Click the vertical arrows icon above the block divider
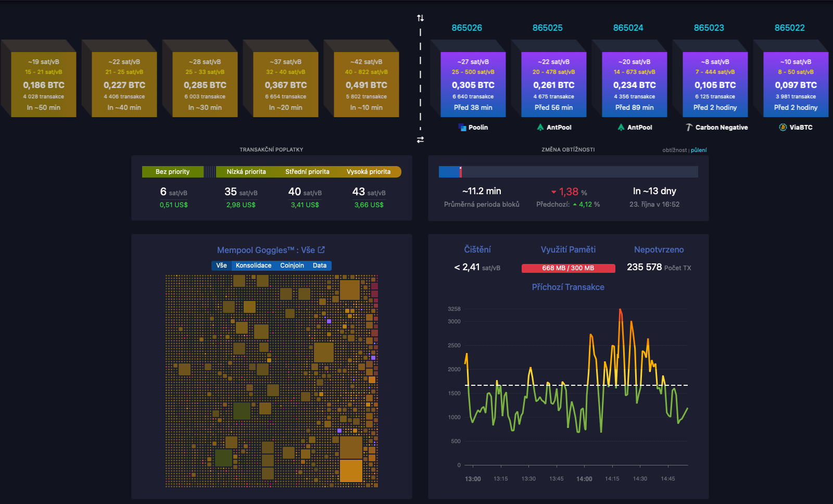 click(420, 17)
